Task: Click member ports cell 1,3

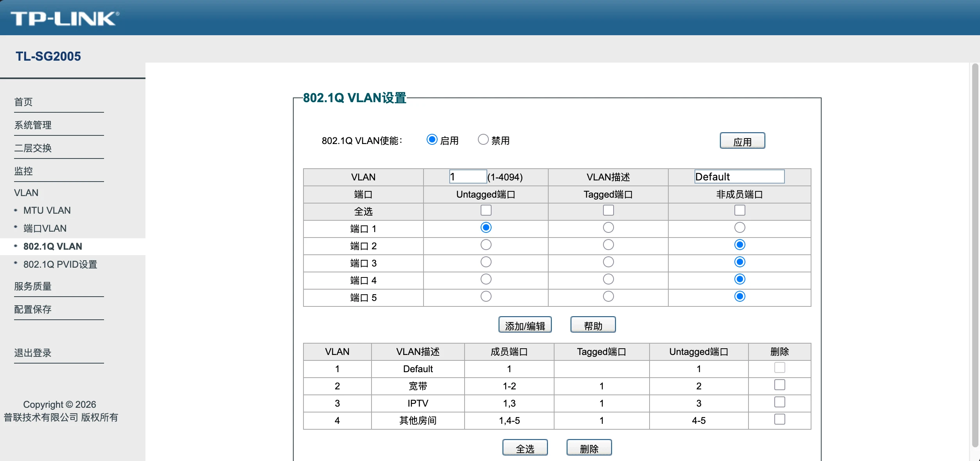Action: (509, 403)
